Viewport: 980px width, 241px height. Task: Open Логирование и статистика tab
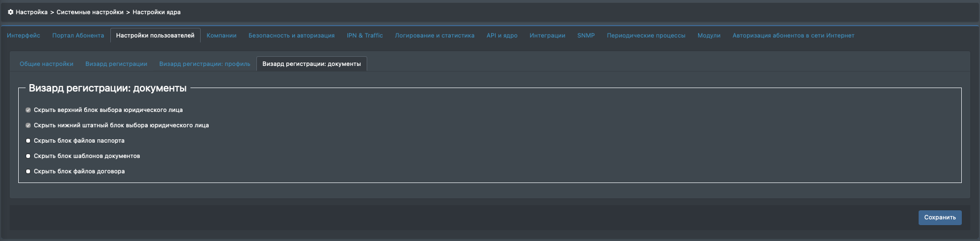434,35
